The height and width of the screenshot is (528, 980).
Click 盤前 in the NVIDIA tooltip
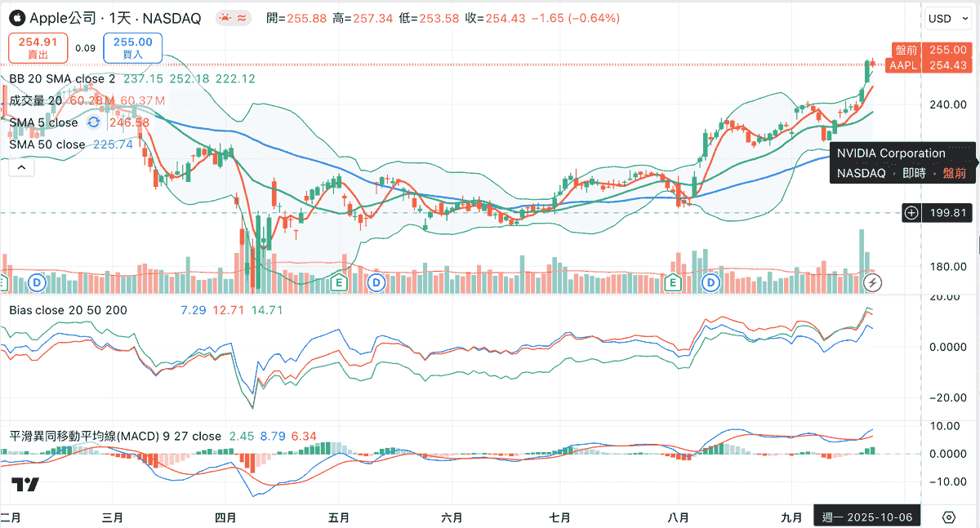pos(954,173)
